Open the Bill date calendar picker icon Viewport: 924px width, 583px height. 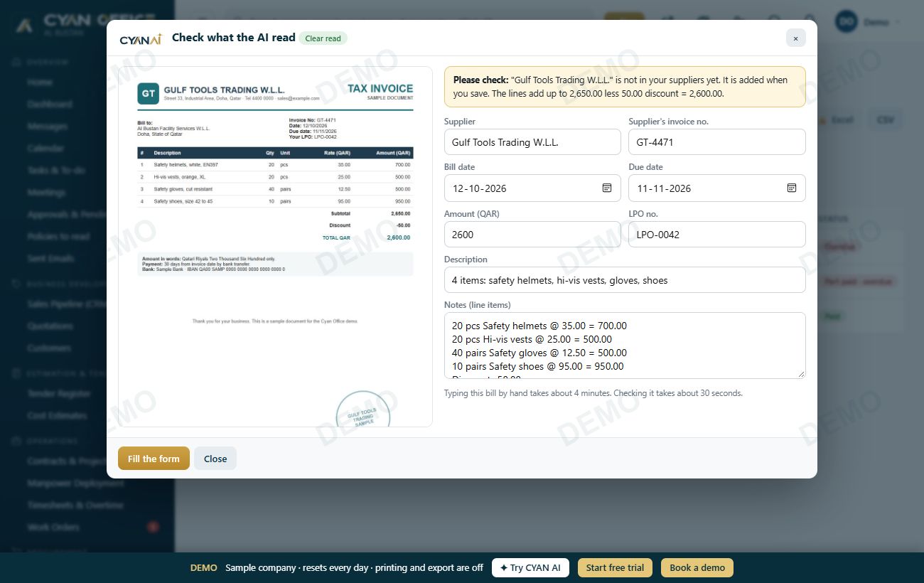pos(607,188)
